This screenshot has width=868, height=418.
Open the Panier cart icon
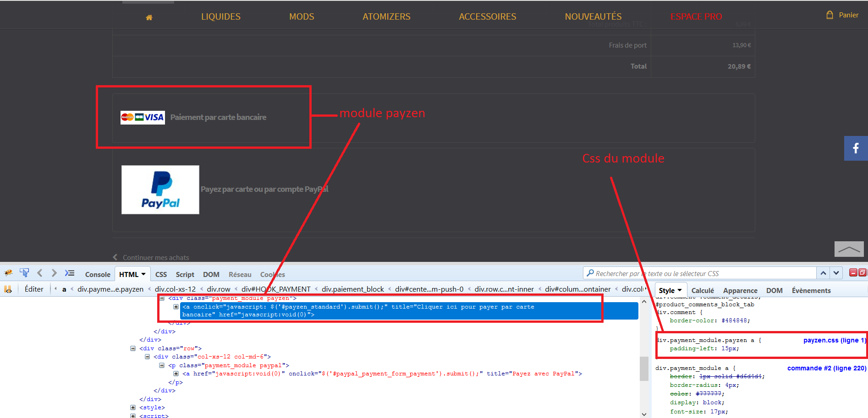pyautogui.click(x=830, y=15)
